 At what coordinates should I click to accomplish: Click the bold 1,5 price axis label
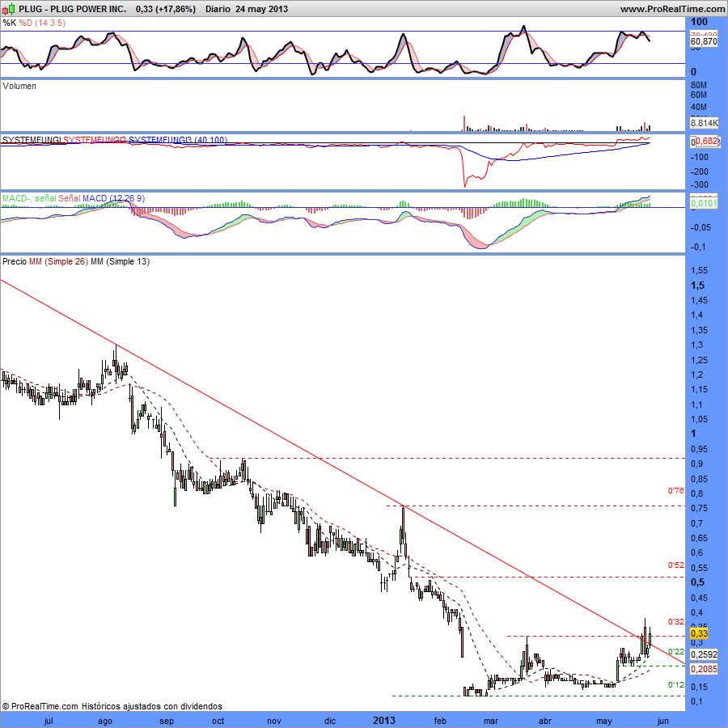(x=698, y=286)
